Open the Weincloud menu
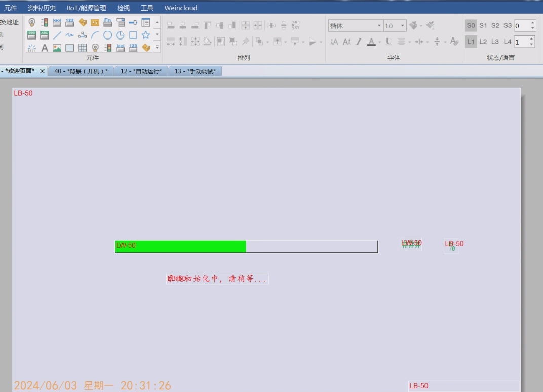543x392 pixels. point(181,8)
